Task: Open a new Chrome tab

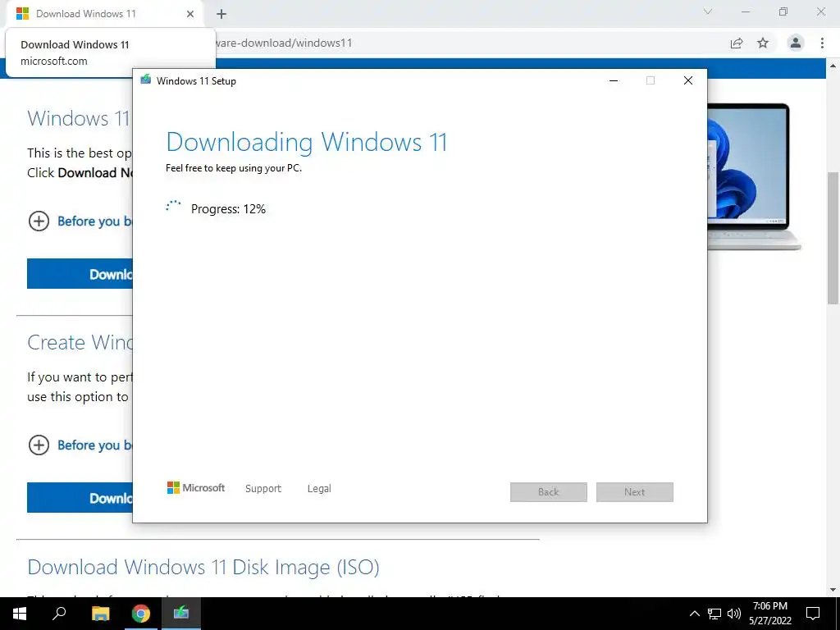Action: (x=221, y=14)
